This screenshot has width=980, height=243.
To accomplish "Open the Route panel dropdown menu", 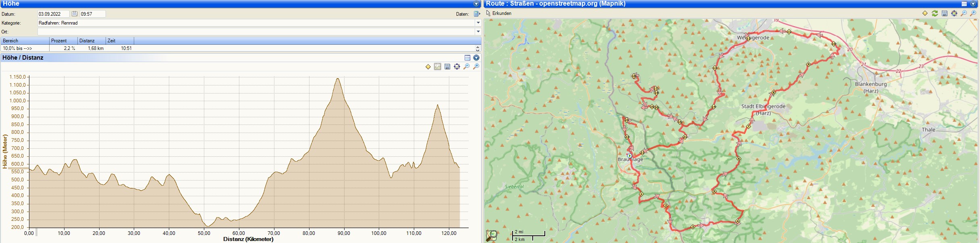I will pos(973,4).
